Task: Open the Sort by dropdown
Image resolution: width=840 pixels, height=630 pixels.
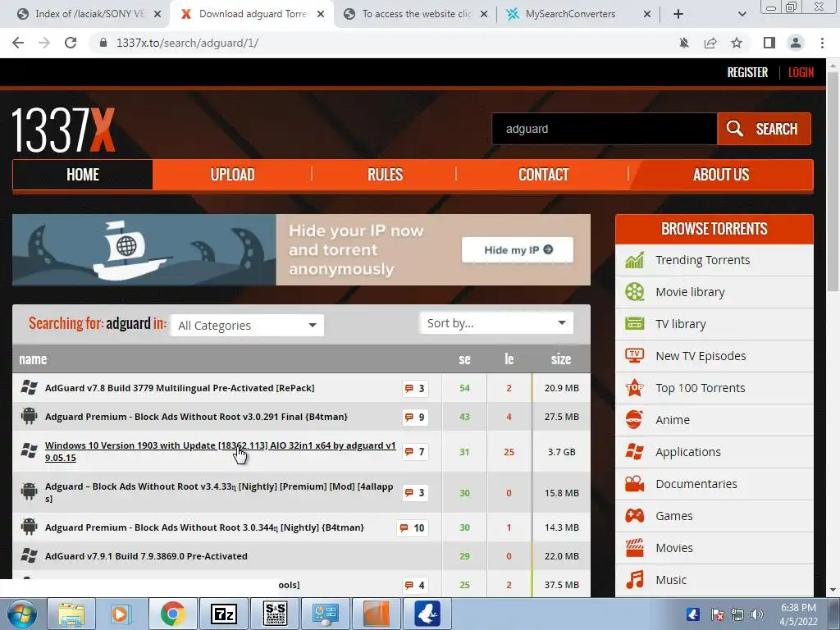Action: (x=496, y=323)
